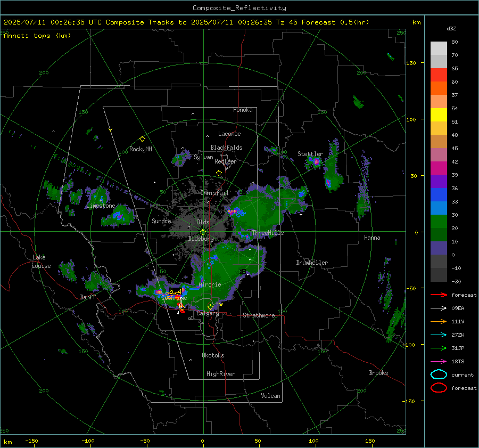Click the dBZ legend heading
479x448 pixels.
[451, 28]
